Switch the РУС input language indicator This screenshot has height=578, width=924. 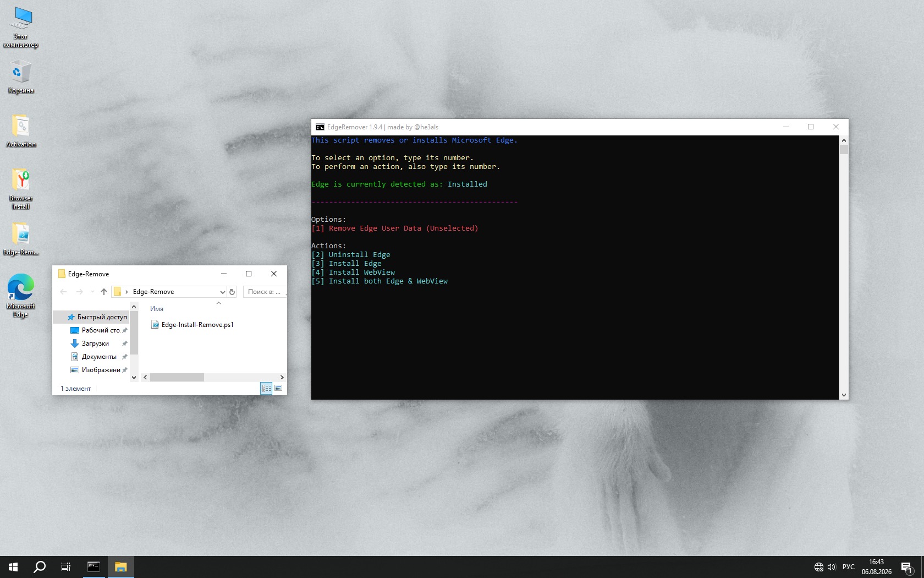point(849,567)
